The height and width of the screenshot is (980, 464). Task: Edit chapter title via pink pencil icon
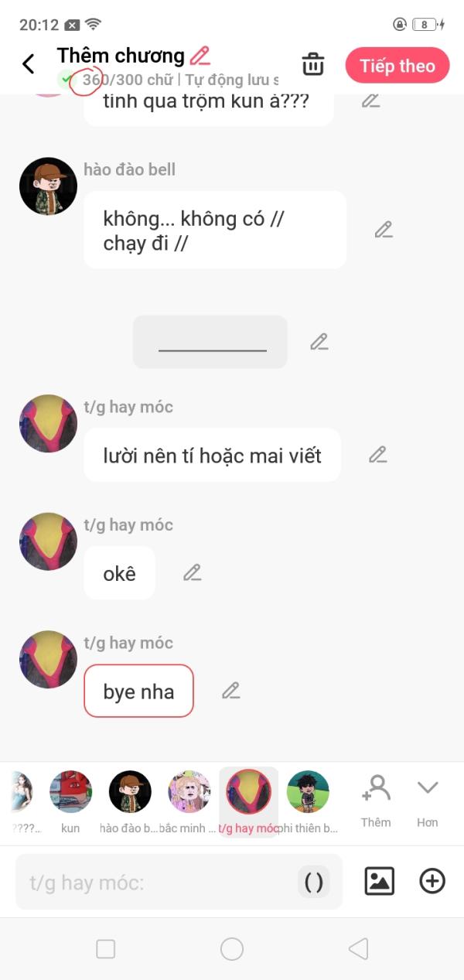pos(200,56)
